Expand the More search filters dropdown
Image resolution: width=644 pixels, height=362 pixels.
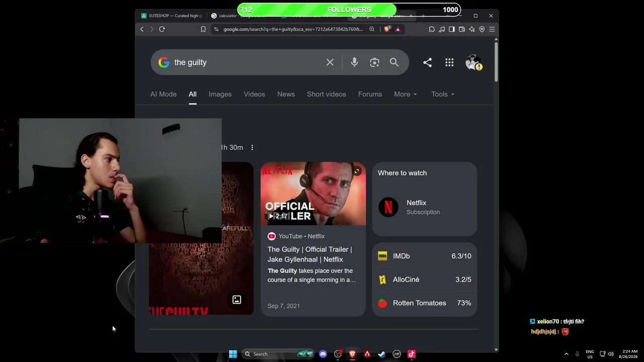pos(406,94)
